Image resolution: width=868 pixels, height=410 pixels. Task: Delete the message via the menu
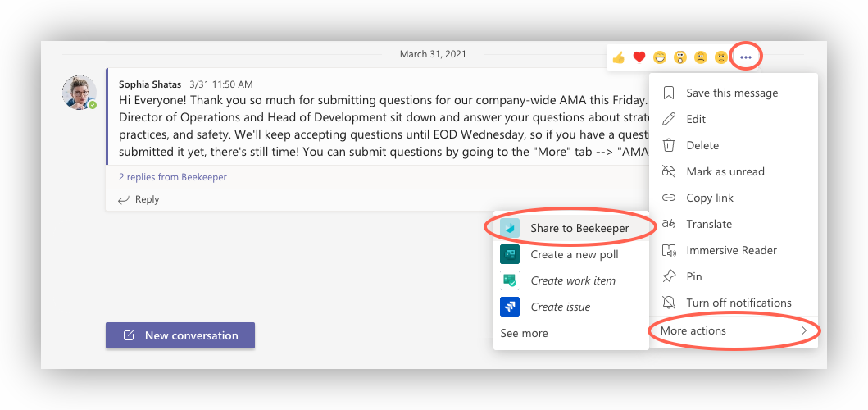tap(702, 145)
